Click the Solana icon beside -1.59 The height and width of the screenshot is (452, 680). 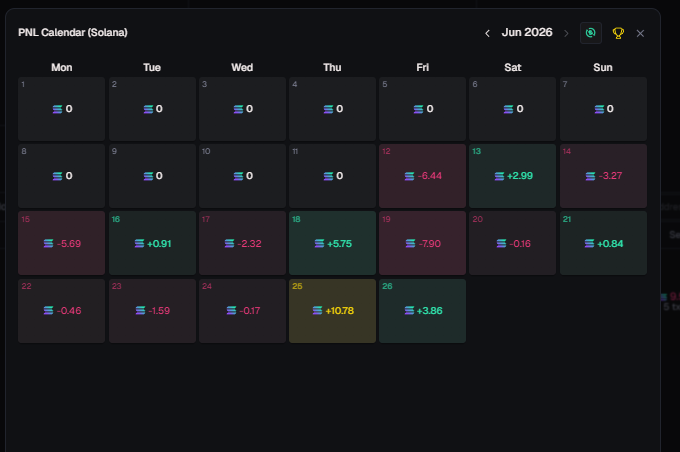click(141, 311)
